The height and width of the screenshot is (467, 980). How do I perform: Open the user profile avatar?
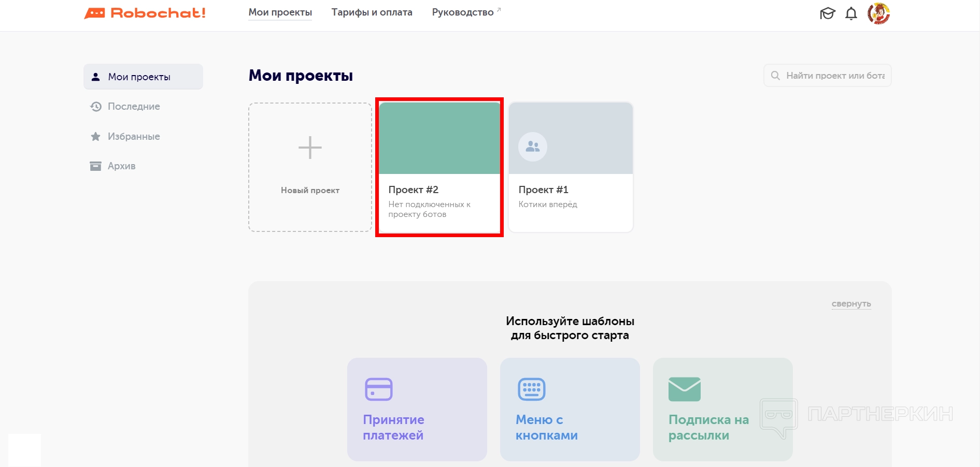(x=878, y=13)
